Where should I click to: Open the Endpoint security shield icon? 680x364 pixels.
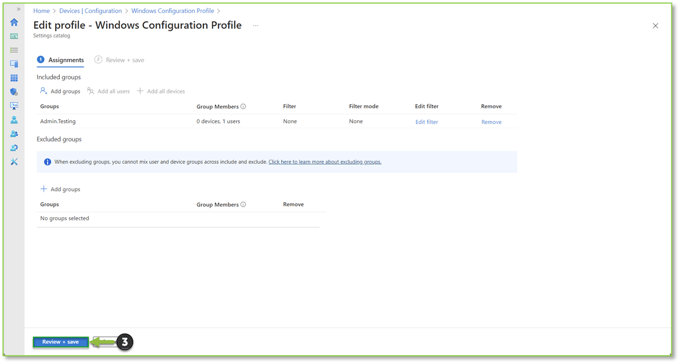[x=14, y=92]
